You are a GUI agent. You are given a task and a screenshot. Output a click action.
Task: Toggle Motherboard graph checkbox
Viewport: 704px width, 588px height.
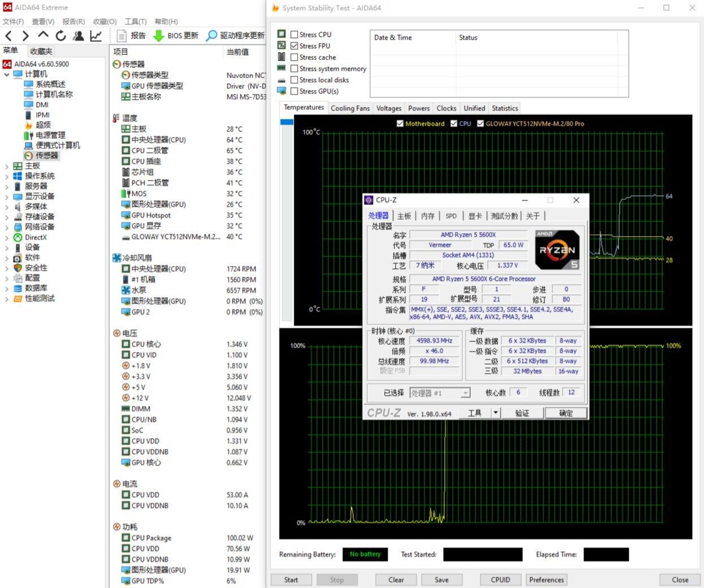401,123
